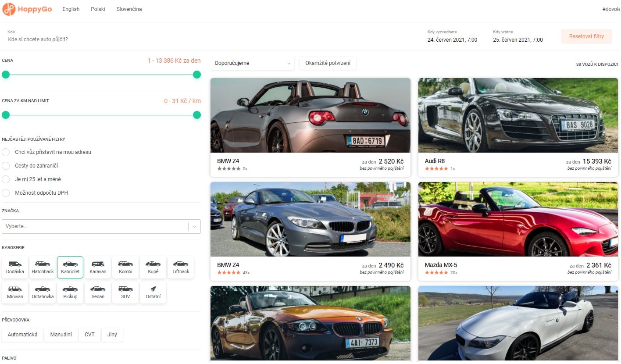621x364 pixels.
Task: Click the '15 393 Kč' price
Action: (596, 161)
